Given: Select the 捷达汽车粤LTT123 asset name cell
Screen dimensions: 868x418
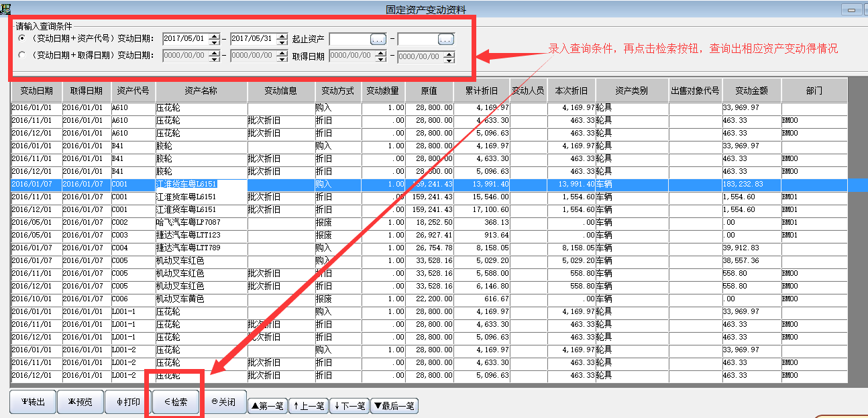Looking at the screenshot, I should click(x=201, y=235).
